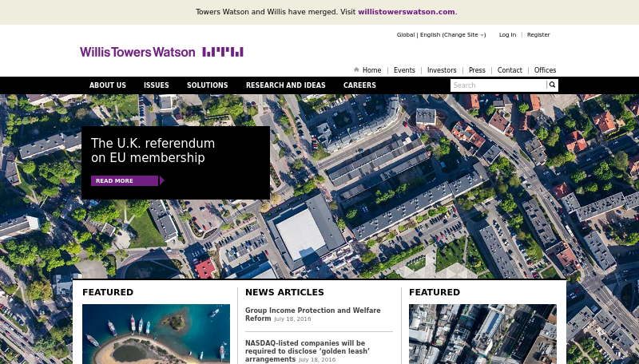The width and height of the screenshot is (639, 364).
Task: Click the Global | English site label
Action: pos(419,34)
